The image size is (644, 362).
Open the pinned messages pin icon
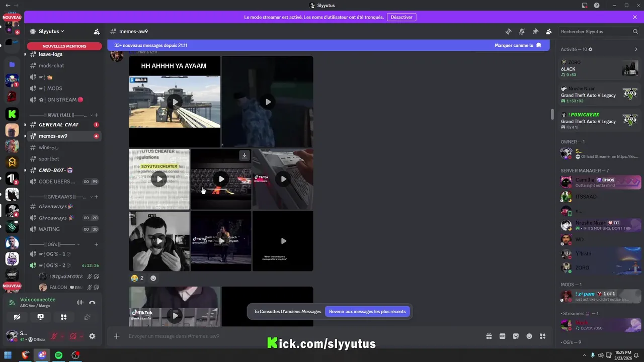(x=535, y=31)
